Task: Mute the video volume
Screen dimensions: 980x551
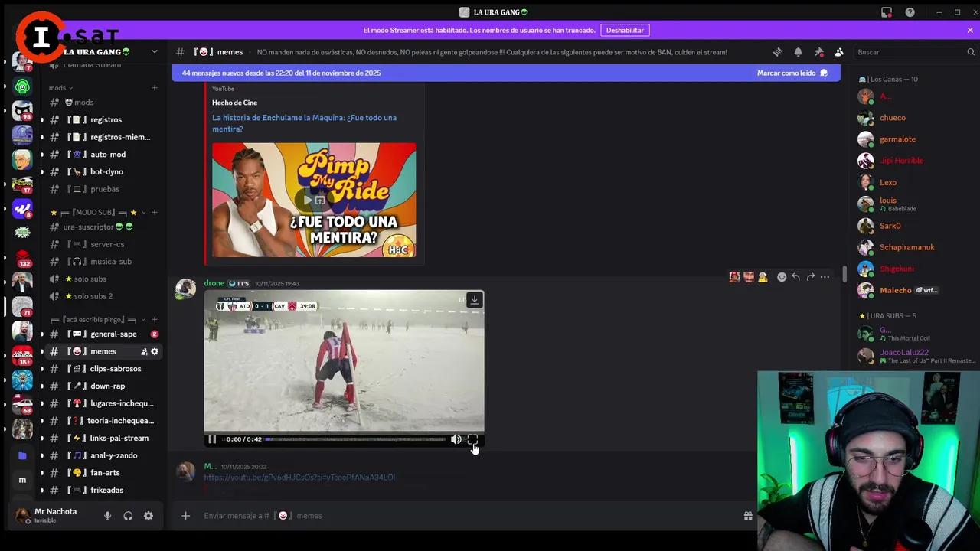Action: pos(456,439)
